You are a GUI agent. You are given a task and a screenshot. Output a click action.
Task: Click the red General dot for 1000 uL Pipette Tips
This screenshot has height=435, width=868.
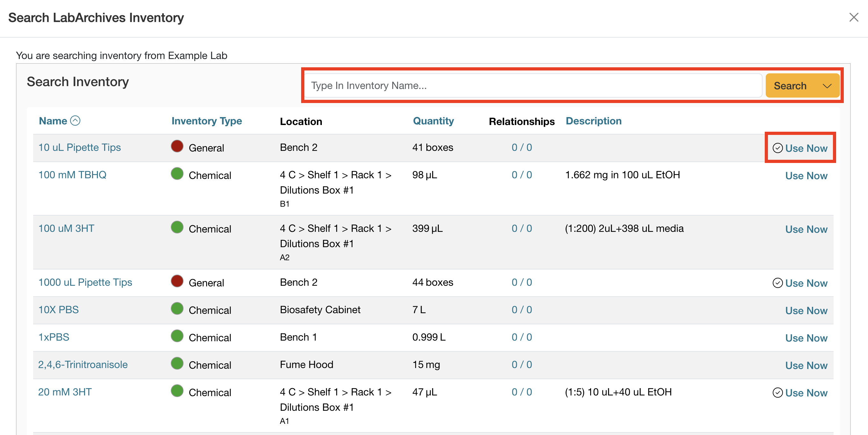click(x=177, y=281)
